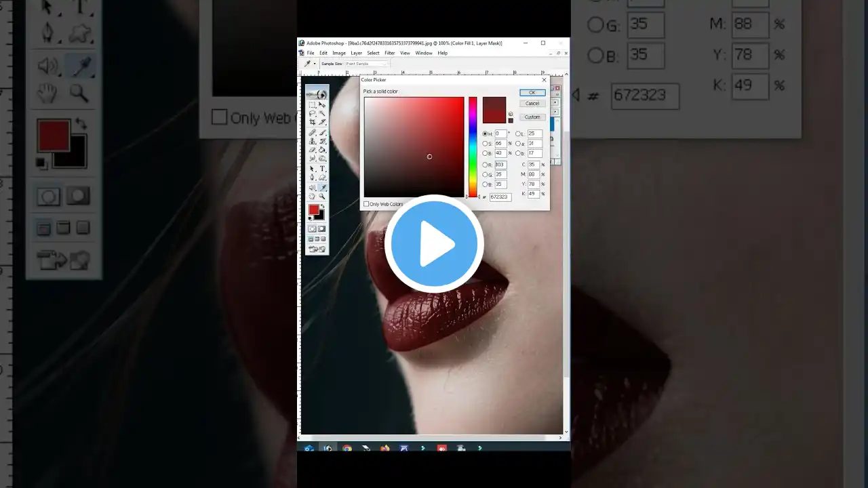Click the Custom button in Color Picker
Screen dimensions: 868x488
[532, 117]
